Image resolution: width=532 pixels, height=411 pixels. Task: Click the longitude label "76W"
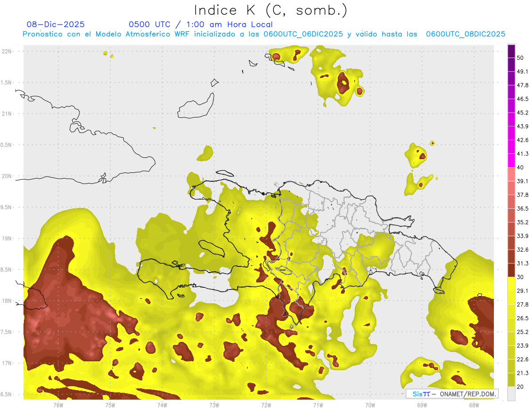click(58, 405)
